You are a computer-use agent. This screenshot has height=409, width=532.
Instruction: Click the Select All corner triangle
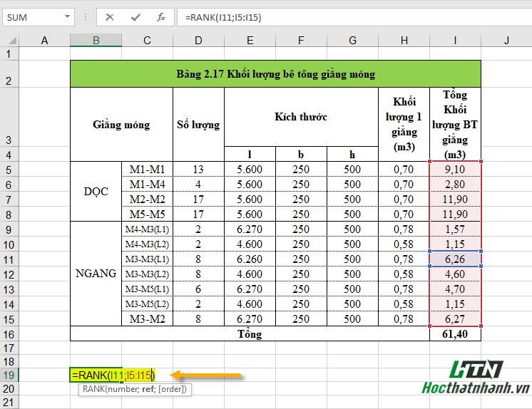coord(9,41)
